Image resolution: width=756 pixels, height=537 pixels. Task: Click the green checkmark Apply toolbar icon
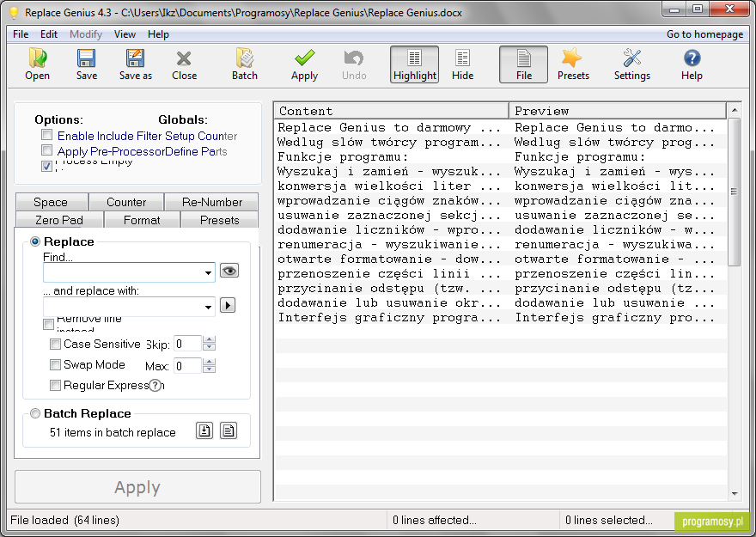click(x=305, y=64)
